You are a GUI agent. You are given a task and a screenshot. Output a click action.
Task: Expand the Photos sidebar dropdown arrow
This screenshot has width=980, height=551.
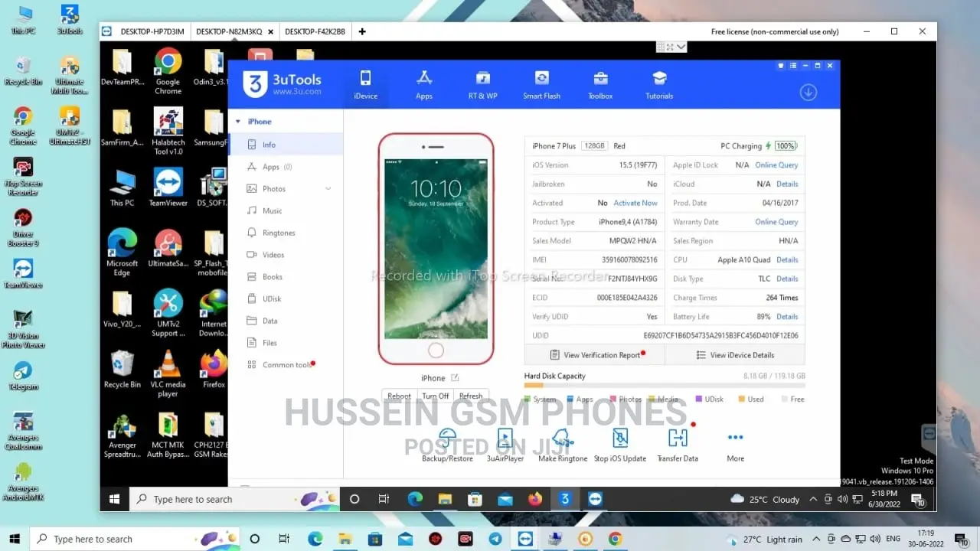(x=328, y=189)
